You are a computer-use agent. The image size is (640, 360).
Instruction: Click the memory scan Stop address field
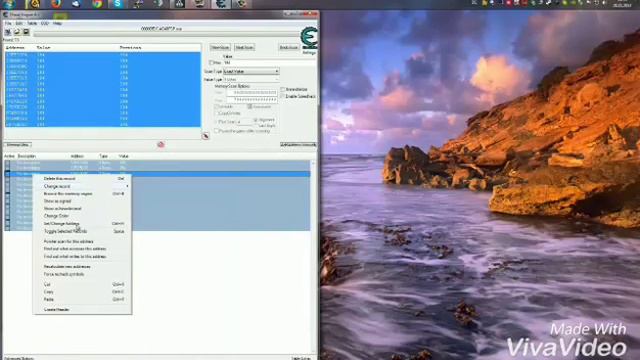(252, 100)
